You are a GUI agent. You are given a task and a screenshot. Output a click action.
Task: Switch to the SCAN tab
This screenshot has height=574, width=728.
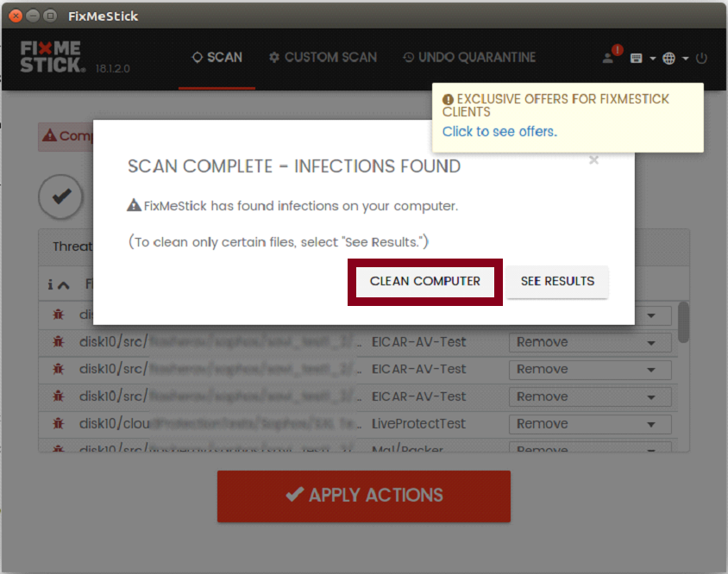[217, 58]
